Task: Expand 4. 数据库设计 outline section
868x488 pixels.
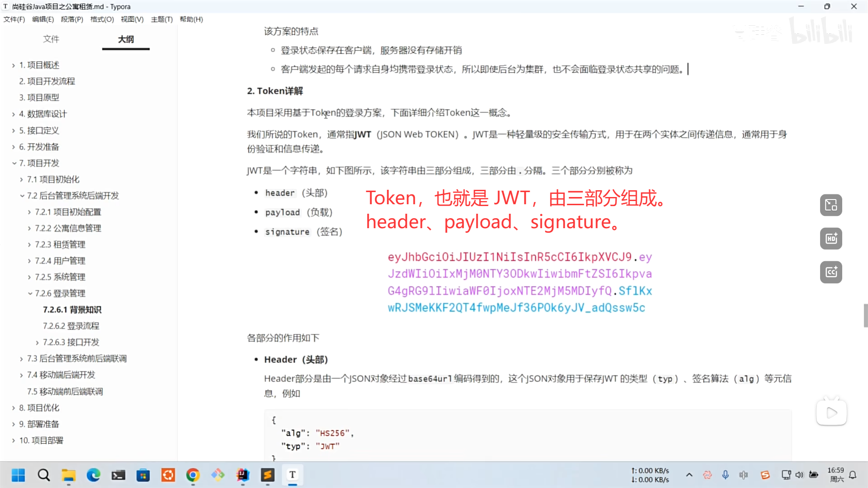Action: (x=14, y=114)
